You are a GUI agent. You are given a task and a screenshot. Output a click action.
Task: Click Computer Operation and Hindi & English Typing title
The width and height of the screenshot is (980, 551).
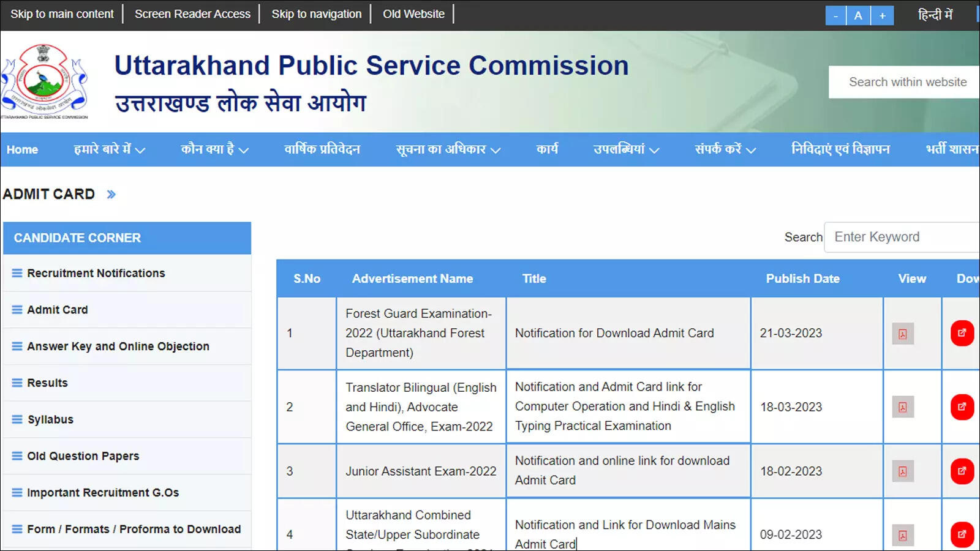(625, 407)
